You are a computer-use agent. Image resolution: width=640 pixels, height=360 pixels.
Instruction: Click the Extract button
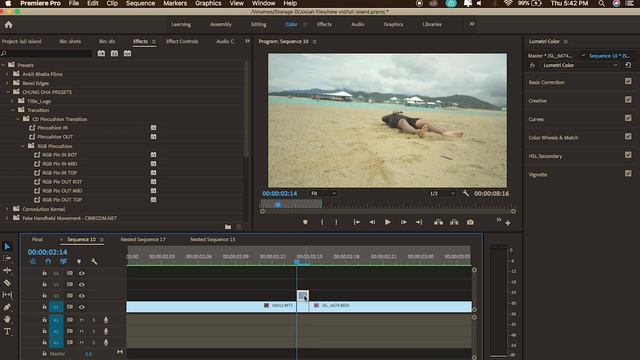(454, 222)
